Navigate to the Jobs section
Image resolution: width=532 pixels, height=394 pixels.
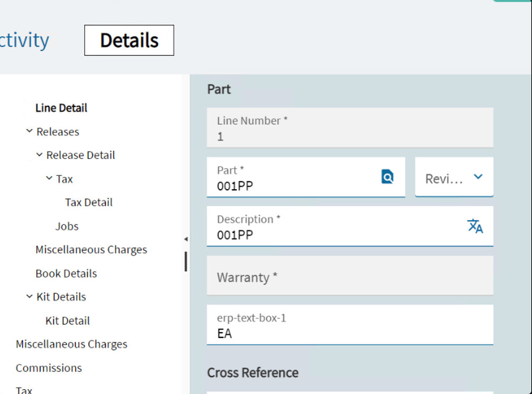(x=66, y=226)
